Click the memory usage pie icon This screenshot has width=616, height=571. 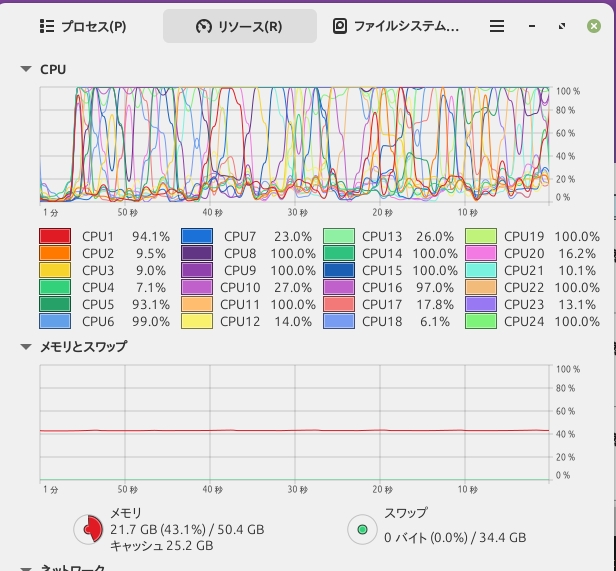90,528
